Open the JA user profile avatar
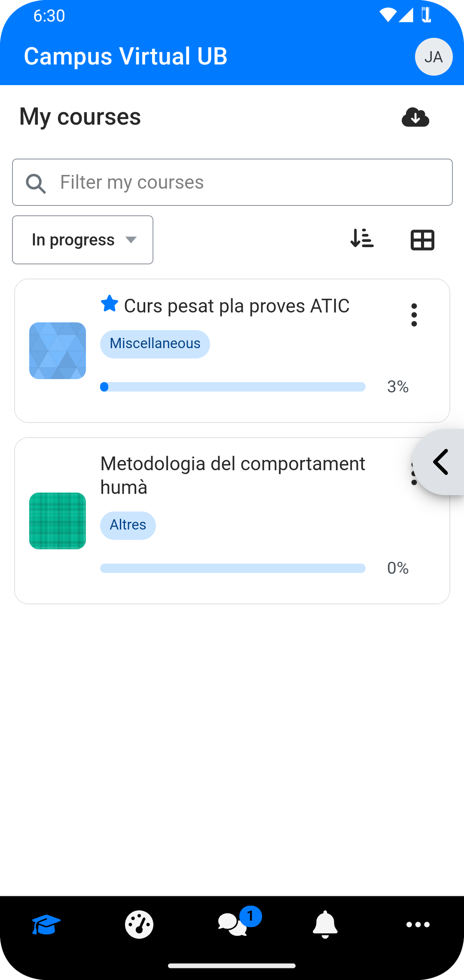The width and height of the screenshot is (464, 980). pyautogui.click(x=433, y=57)
